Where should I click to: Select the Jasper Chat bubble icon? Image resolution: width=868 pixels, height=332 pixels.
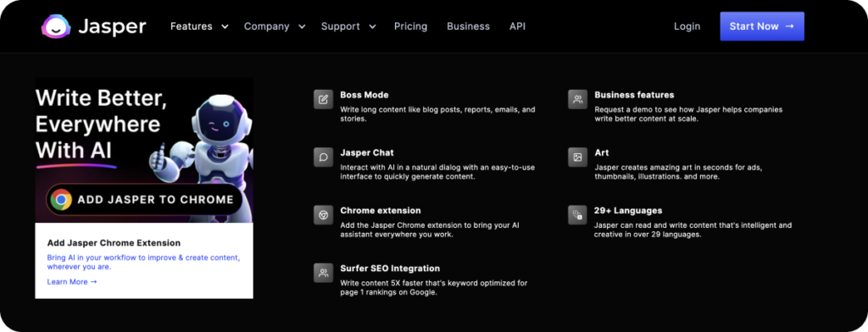(323, 158)
